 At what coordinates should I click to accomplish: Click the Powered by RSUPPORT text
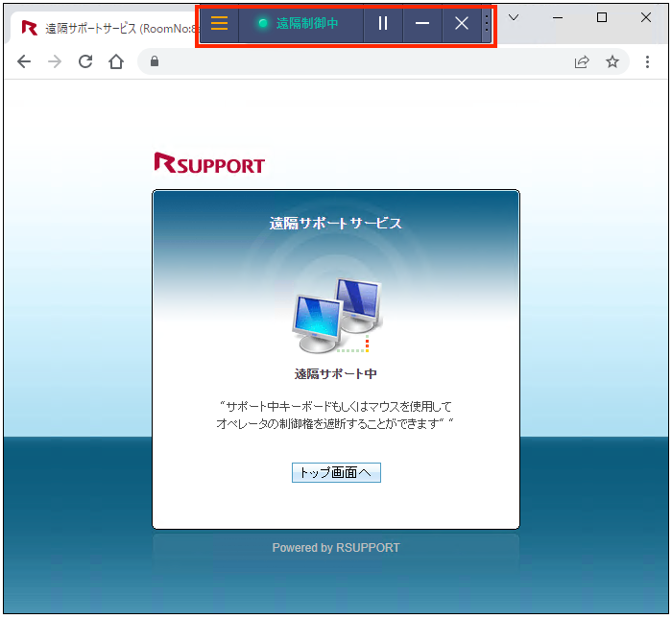click(x=336, y=547)
